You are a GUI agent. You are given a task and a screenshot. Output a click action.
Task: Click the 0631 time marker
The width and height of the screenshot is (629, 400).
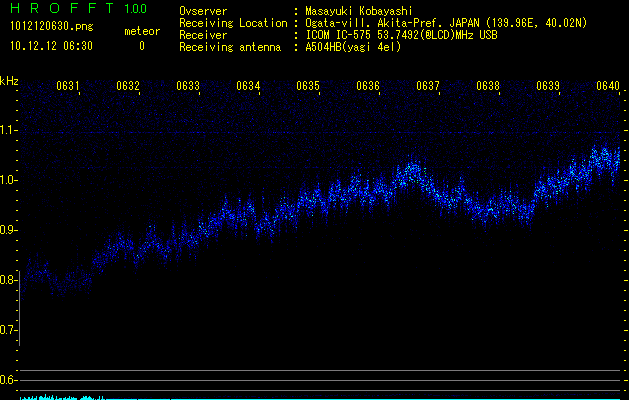click(69, 87)
